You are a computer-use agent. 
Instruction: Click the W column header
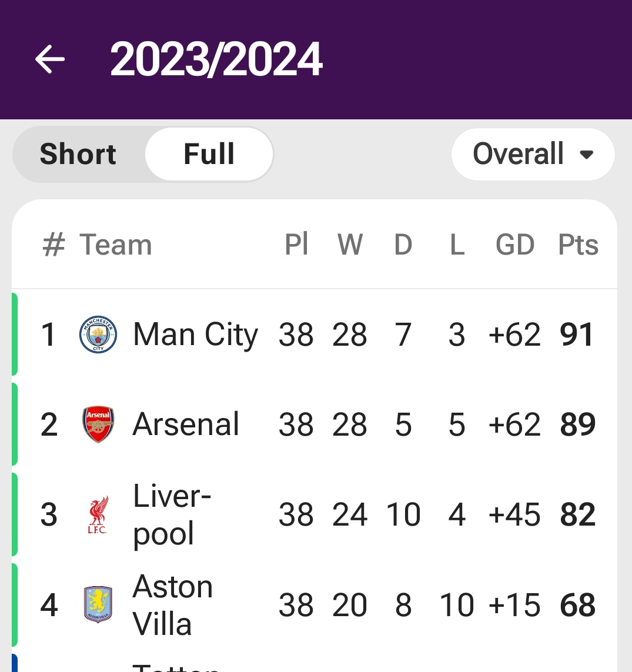pos(350,245)
